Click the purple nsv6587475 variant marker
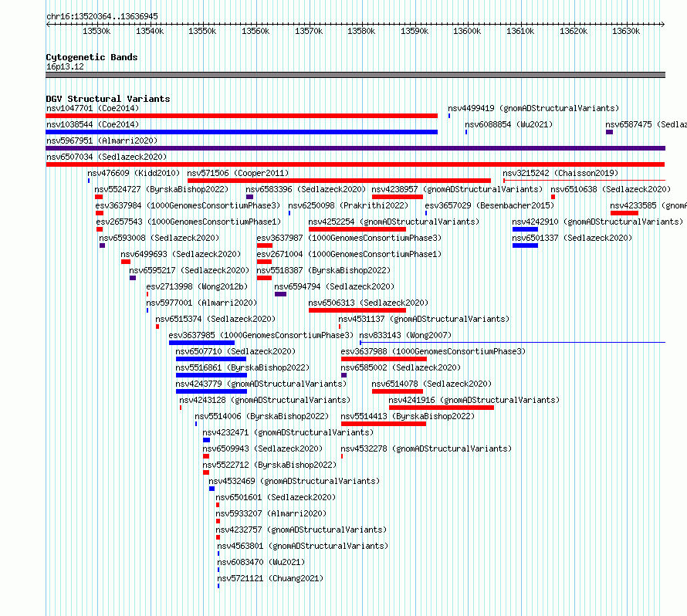The height and width of the screenshot is (616, 687). (610, 132)
